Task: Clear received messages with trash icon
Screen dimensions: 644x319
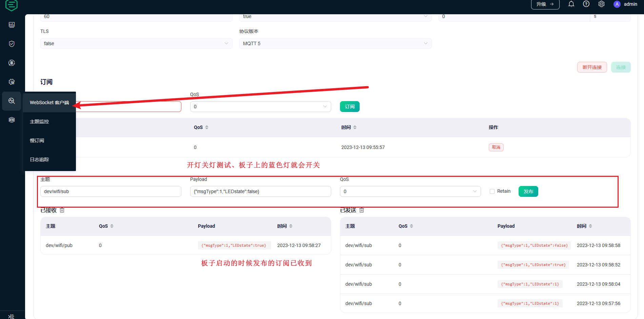Action: coord(62,210)
